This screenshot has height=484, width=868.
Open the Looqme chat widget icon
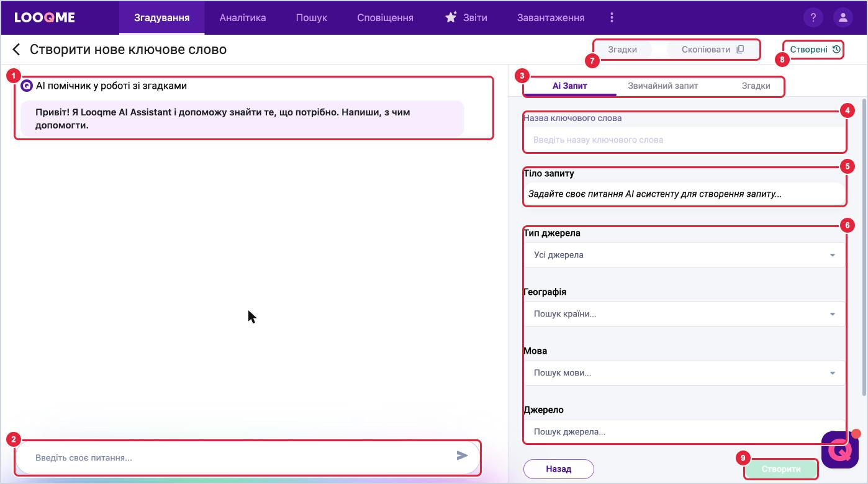click(x=839, y=449)
